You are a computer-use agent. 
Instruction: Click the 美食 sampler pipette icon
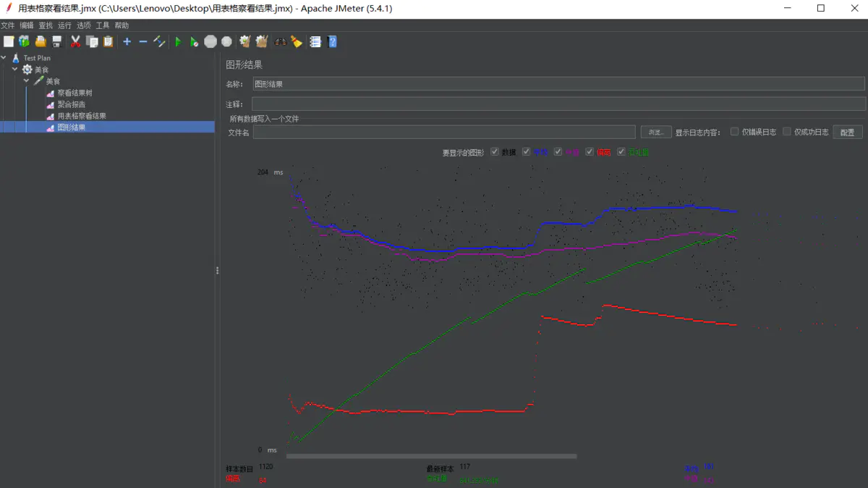click(x=39, y=81)
